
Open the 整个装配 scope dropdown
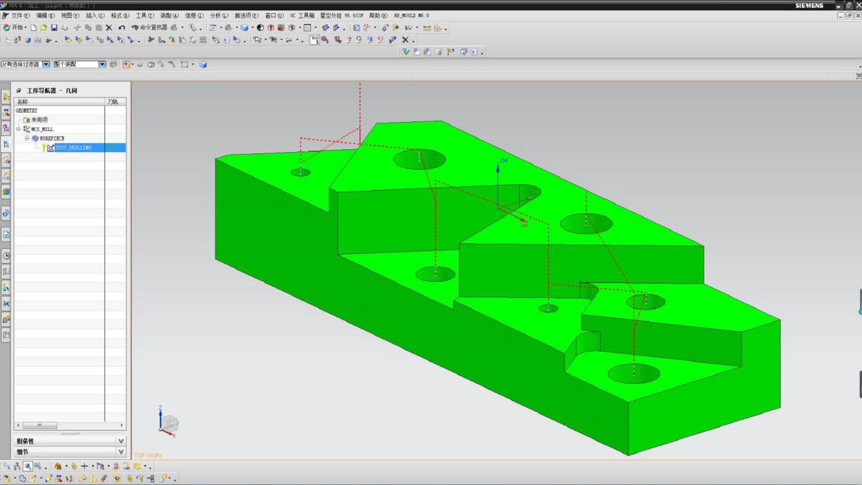tap(102, 64)
